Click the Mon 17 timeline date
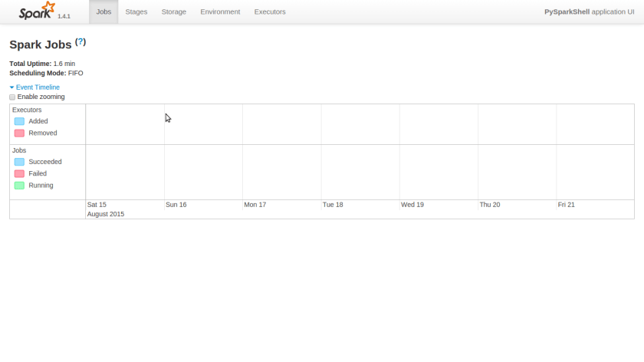This screenshot has width=644, height=362. pyautogui.click(x=255, y=205)
